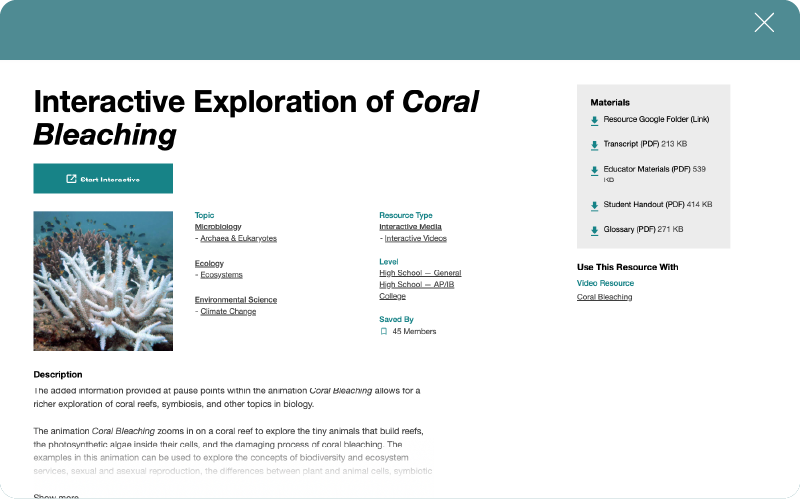Download the Transcript (PDF) 213 KB

645,144
